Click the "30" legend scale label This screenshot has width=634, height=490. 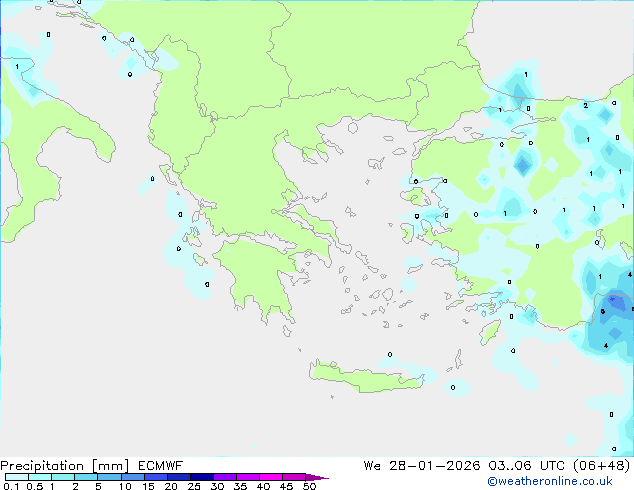coord(217,486)
